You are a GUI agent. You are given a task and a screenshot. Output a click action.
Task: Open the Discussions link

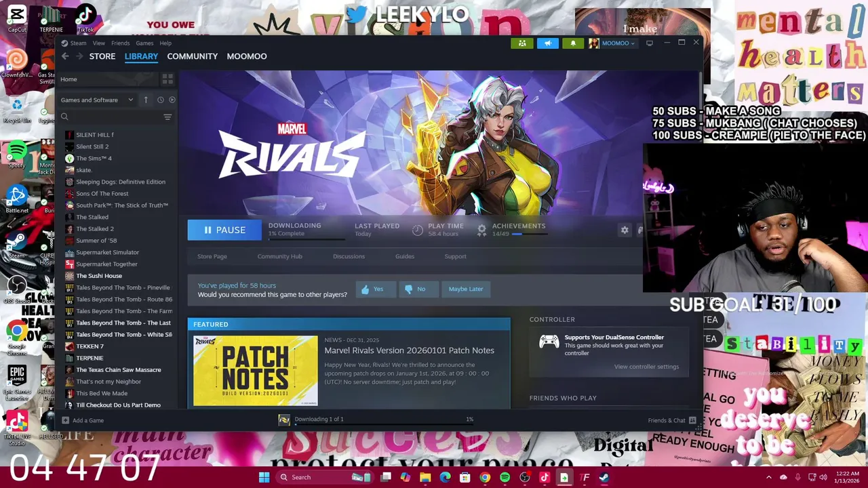349,256
